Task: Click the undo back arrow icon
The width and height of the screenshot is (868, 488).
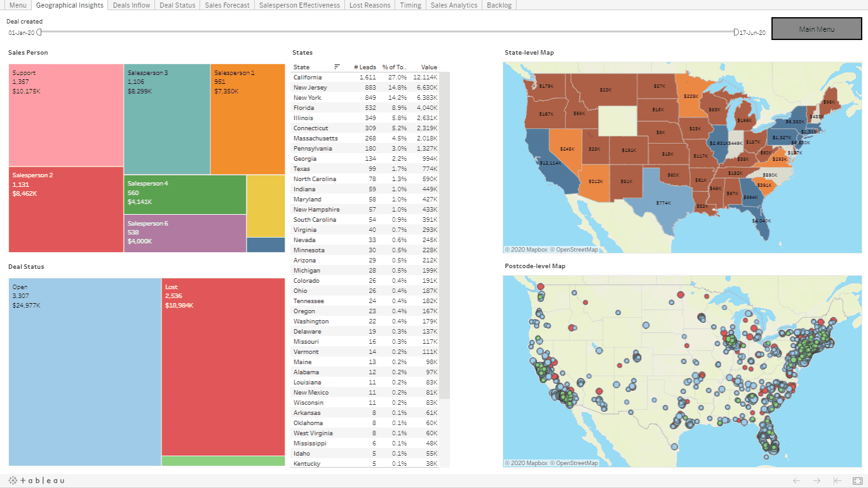Action: (x=796, y=481)
